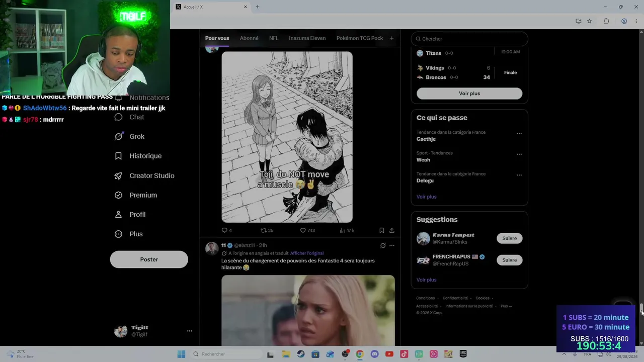The height and width of the screenshot is (362, 644).
Task: Open the Gaethje trend
Action: pos(426,139)
